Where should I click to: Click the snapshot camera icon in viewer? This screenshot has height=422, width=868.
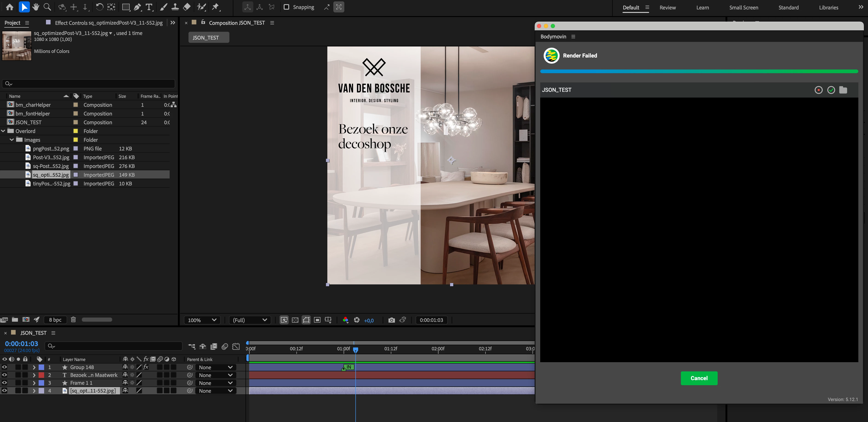[391, 320]
